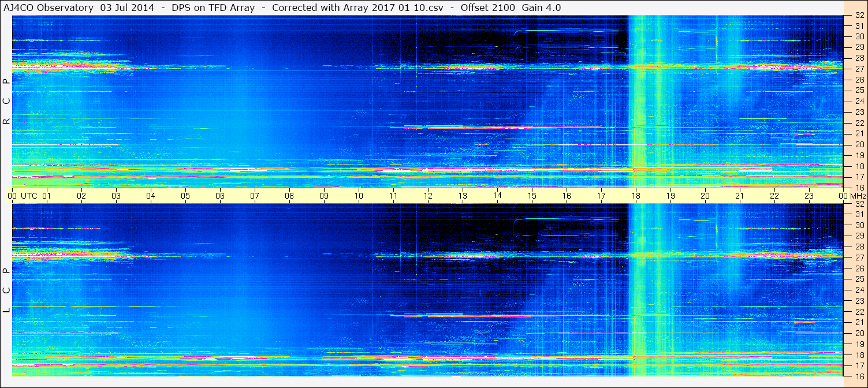Viewport: 868px width, 388px height.
Task: Select the 16 hour marker on time axis
Action: (567, 196)
